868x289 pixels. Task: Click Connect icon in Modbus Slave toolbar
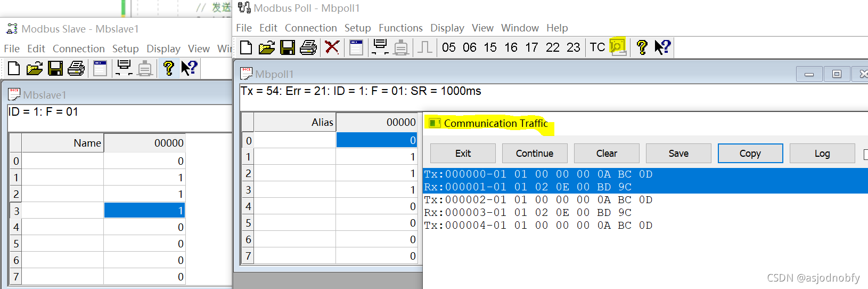tap(124, 68)
